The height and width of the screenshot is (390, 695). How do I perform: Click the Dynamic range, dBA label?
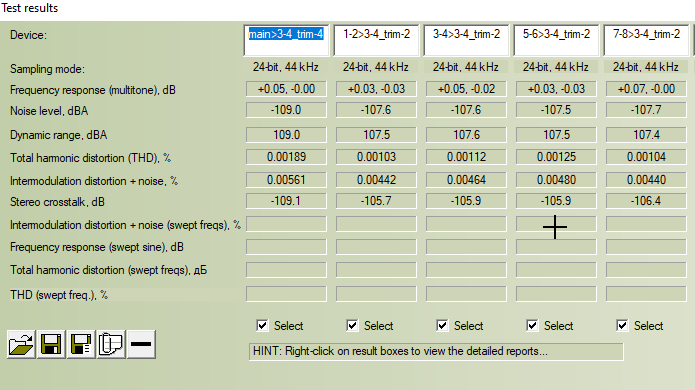point(59,135)
